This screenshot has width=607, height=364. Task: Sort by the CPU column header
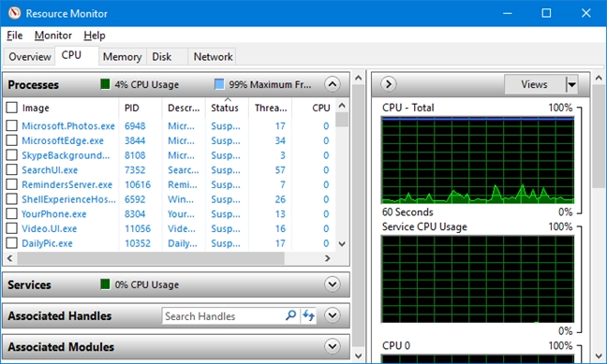pos(321,108)
